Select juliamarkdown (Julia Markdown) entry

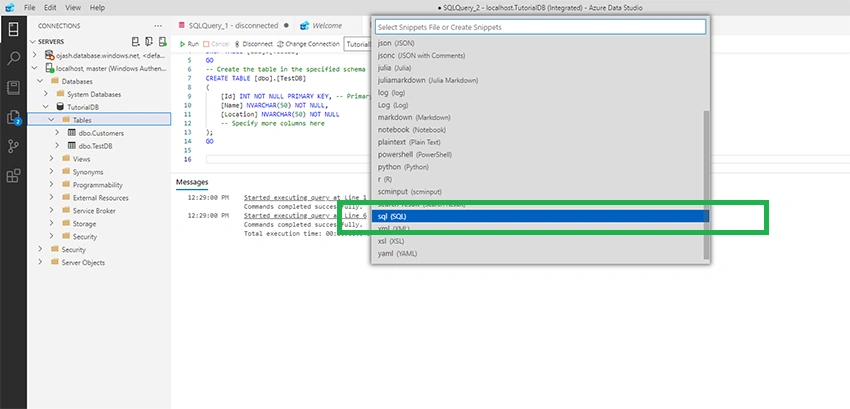pyautogui.click(x=537, y=80)
